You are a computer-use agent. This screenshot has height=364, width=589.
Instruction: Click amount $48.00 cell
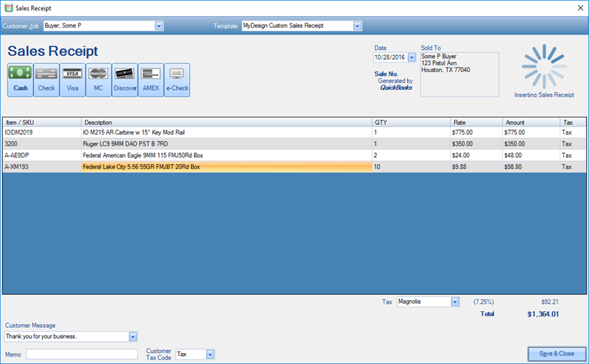pyautogui.click(x=531, y=155)
